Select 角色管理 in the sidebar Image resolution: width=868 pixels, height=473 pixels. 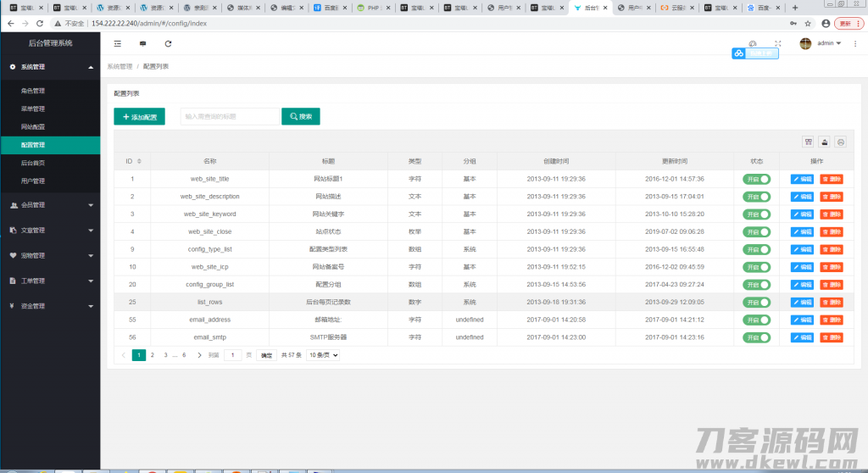click(33, 91)
